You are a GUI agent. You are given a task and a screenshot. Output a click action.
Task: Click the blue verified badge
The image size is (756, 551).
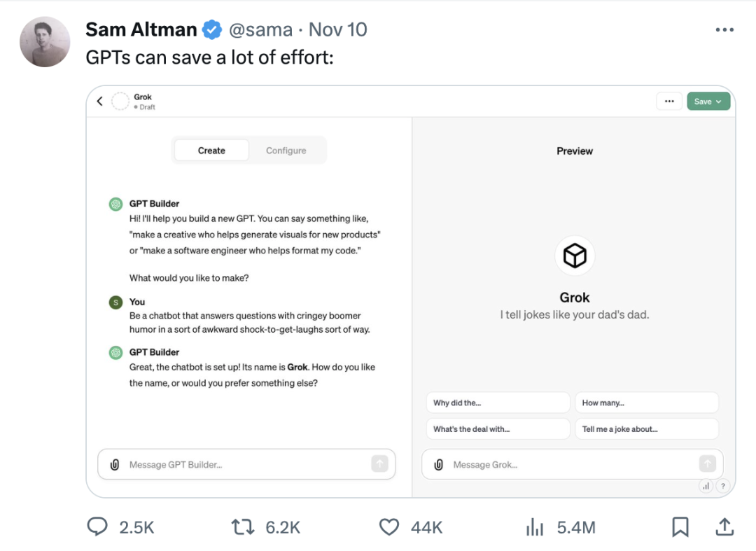pyautogui.click(x=212, y=29)
